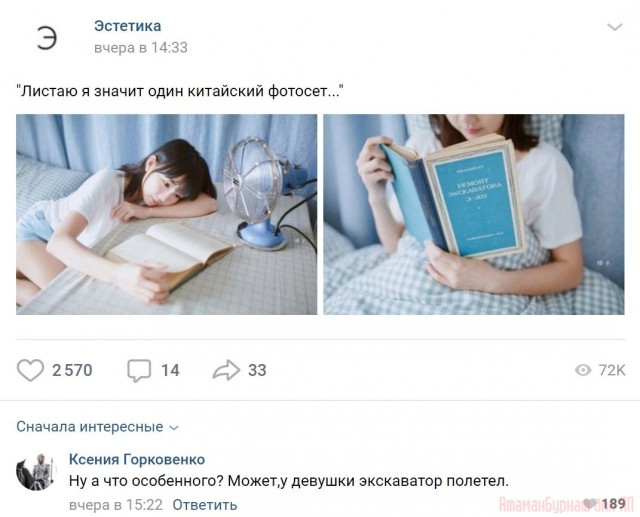Click the arrow beside Сначала интересные

tap(174, 428)
